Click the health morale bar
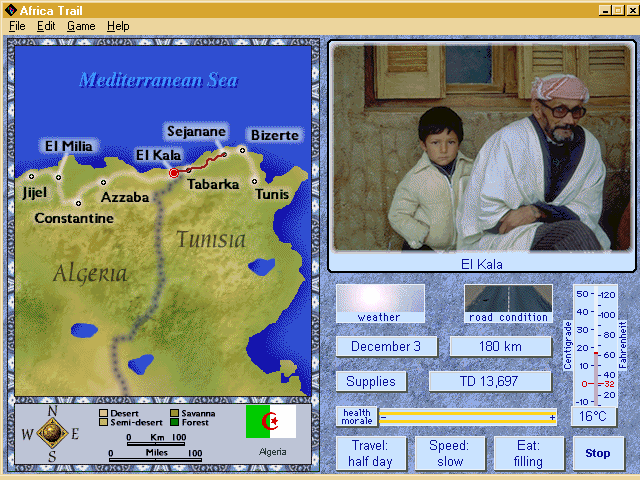The image size is (640, 480). (467, 417)
